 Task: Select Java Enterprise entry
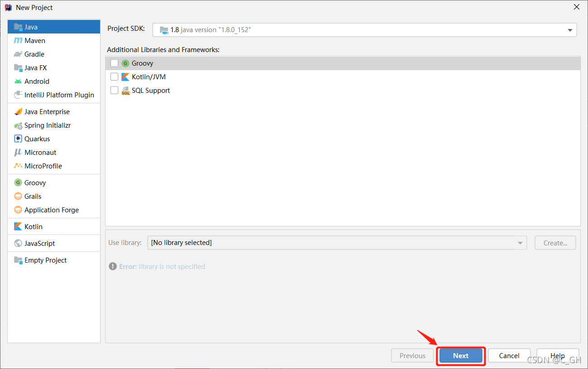click(x=54, y=111)
